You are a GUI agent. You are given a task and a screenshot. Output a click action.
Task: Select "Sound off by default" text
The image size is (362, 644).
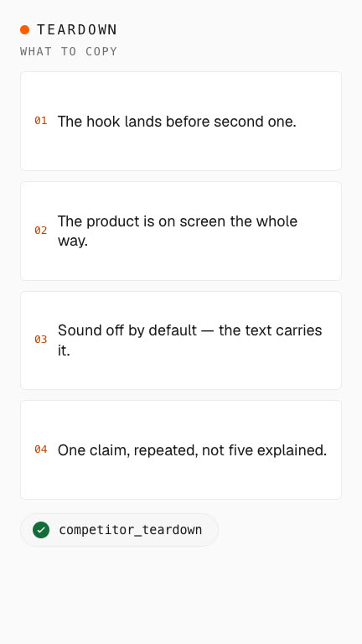pyautogui.click(x=127, y=330)
